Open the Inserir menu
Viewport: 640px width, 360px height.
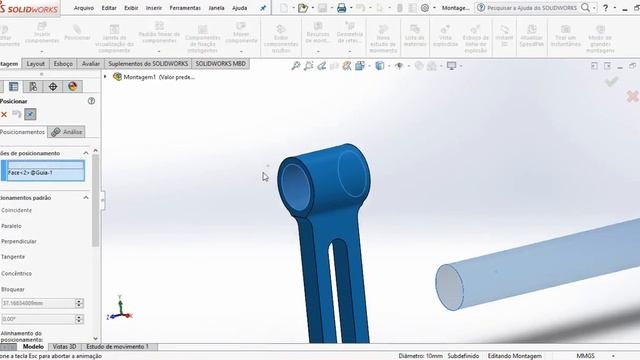click(154, 8)
